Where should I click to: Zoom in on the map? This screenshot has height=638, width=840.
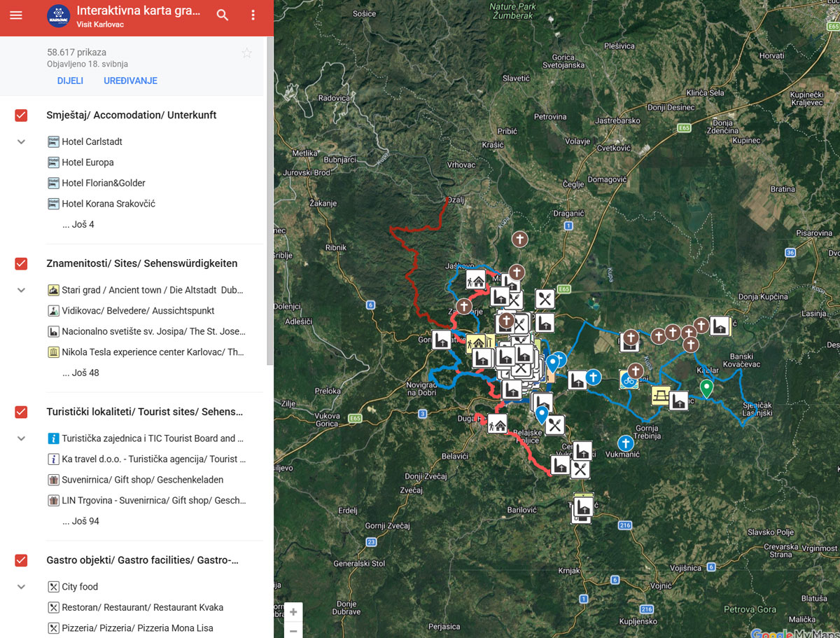click(x=293, y=613)
